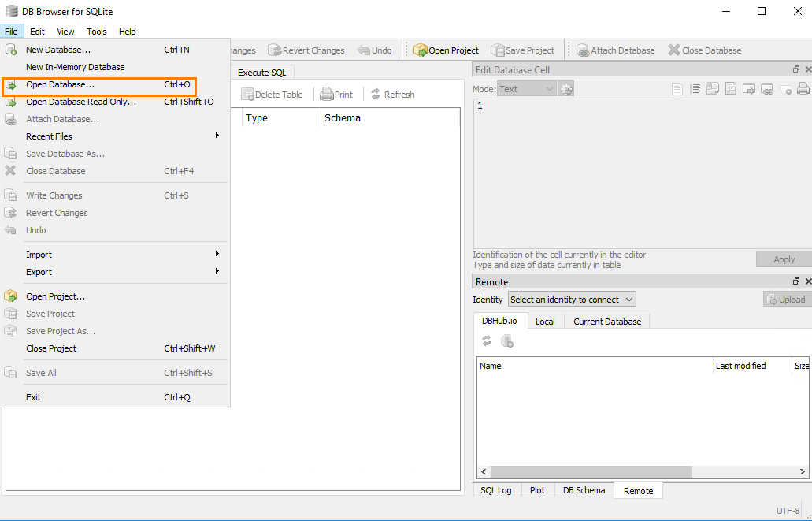Click the Apply button
Screen dimensions: 812x521
pyautogui.click(x=784, y=259)
